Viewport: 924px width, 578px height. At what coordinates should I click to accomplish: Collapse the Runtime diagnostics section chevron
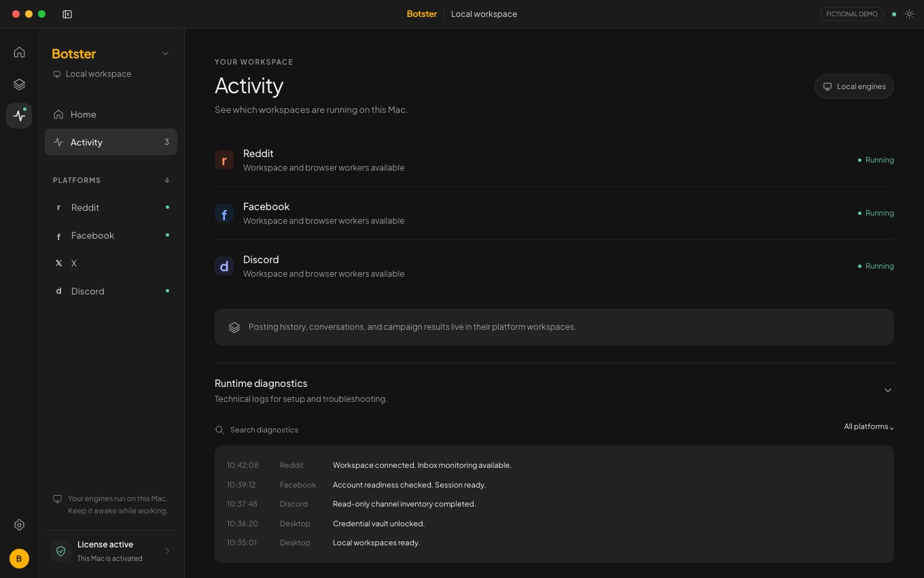pyautogui.click(x=887, y=390)
